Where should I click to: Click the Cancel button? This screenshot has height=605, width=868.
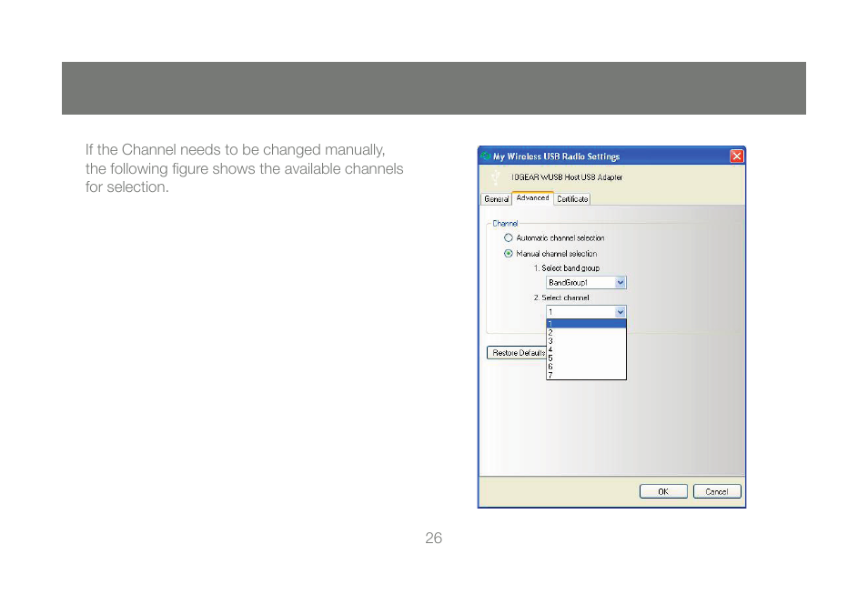pyautogui.click(x=717, y=491)
